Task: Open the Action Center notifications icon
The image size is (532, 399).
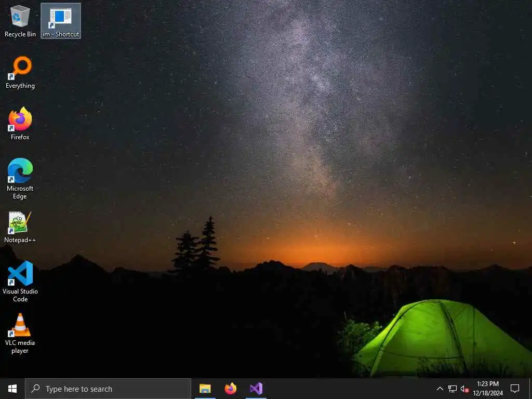Action: (515, 389)
